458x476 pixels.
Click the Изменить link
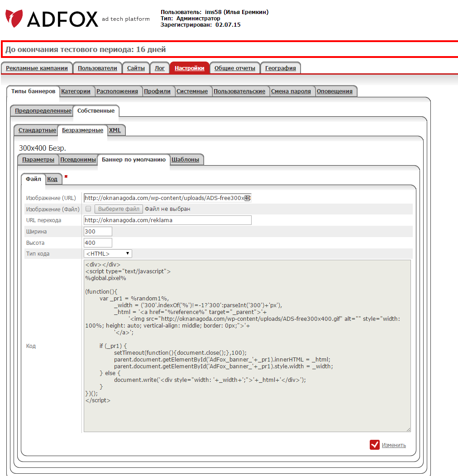tap(394, 445)
